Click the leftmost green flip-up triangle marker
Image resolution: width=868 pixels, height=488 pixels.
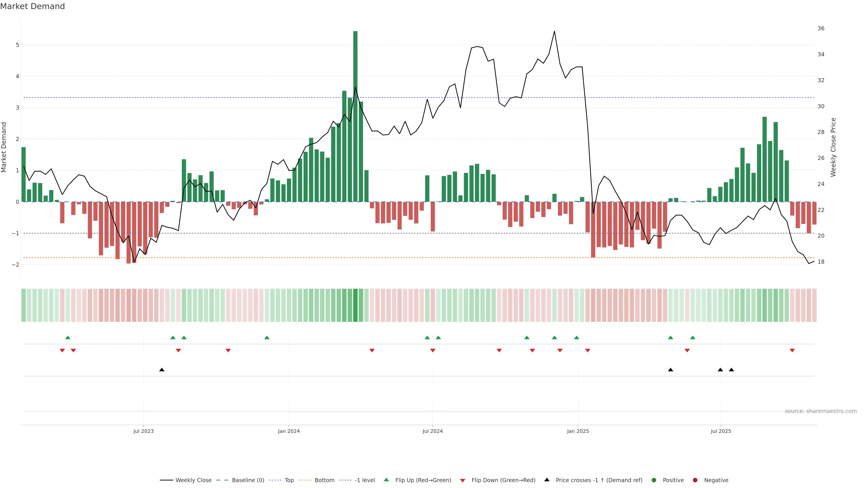click(68, 338)
